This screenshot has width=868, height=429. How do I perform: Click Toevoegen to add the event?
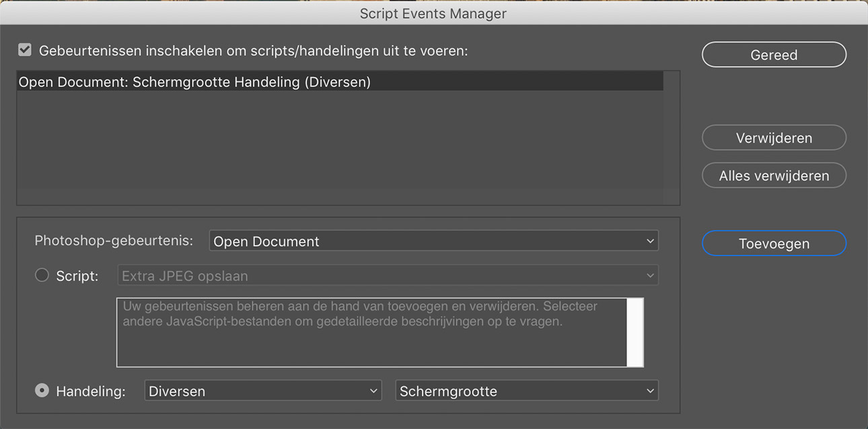tap(774, 244)
